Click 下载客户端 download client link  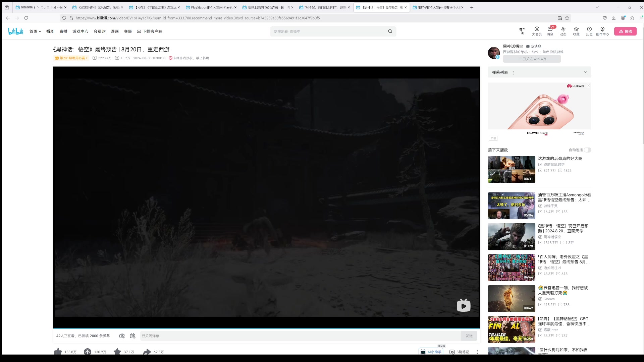click(150, 32)
